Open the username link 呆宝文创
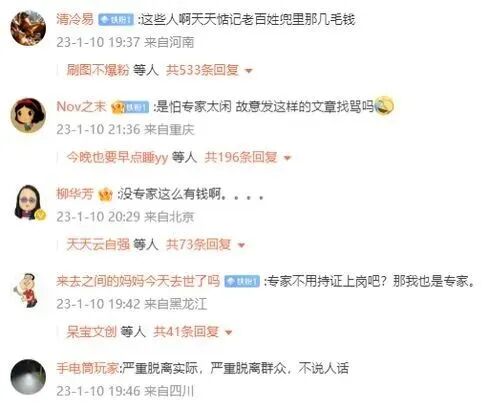Viewport: 487px width, 407px height. coord(91,332)
